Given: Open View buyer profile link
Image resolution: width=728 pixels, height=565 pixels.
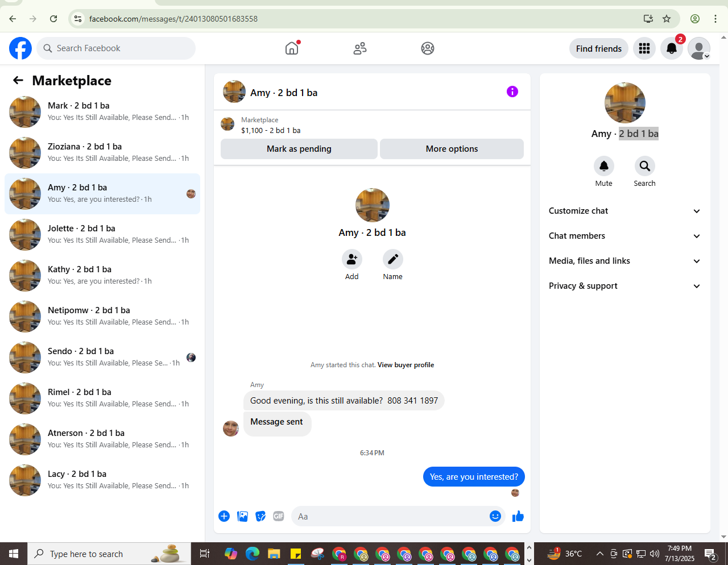Looking at the screenshot, I should click(406, 365).
